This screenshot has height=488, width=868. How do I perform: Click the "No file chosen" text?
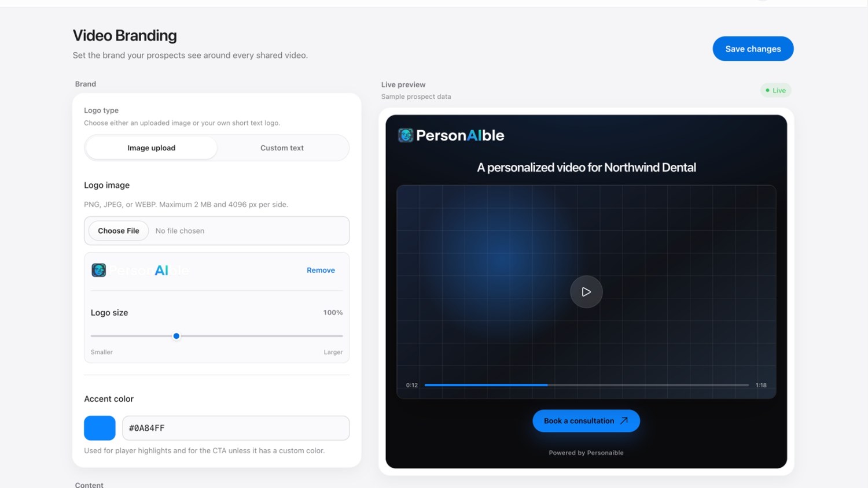click(180, 231)
